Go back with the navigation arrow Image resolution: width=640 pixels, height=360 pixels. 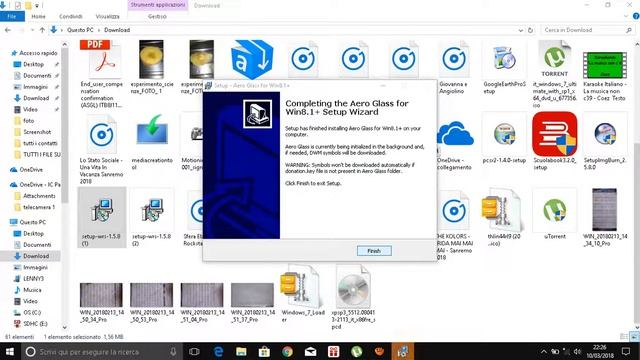(x=7, y=30)
